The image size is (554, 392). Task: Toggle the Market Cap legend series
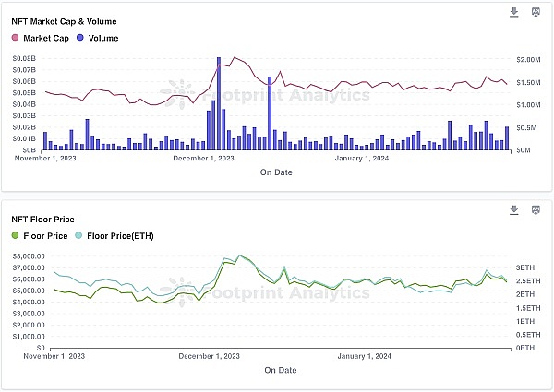tap(47, 38)
